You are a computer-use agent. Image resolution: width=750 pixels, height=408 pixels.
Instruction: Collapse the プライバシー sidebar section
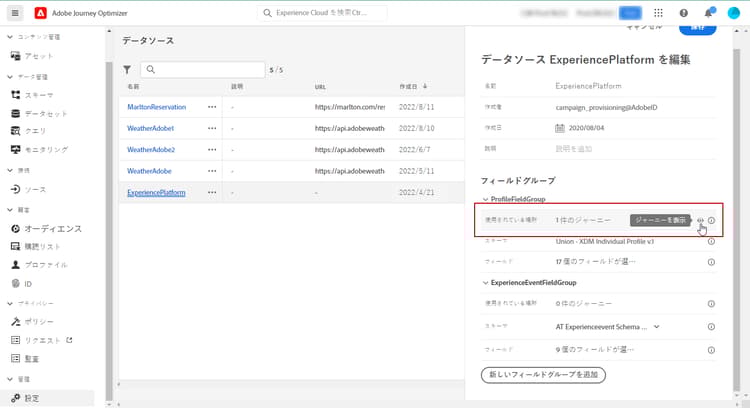(x=10, y=303)
